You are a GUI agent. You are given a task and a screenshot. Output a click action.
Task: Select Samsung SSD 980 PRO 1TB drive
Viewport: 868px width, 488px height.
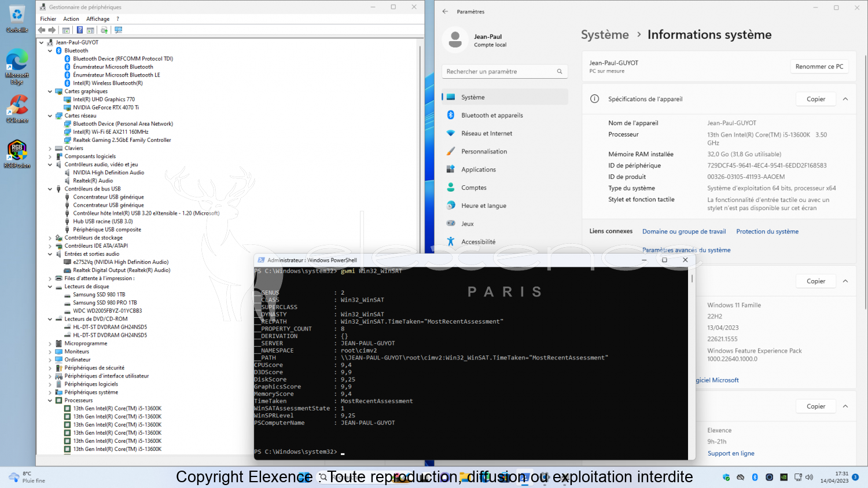pos(105,303)
